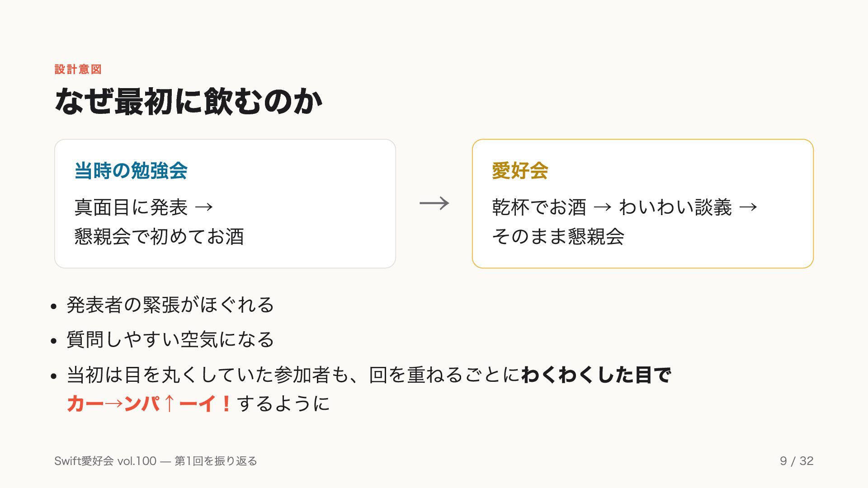Click the bullet 発表者の緊張がほぐれる

[170, 305]
